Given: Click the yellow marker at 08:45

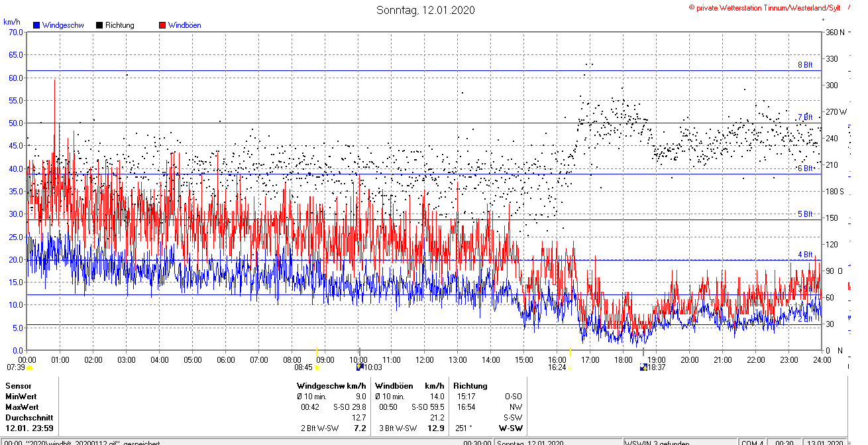Looking at the screenshot, I should 317,367.
